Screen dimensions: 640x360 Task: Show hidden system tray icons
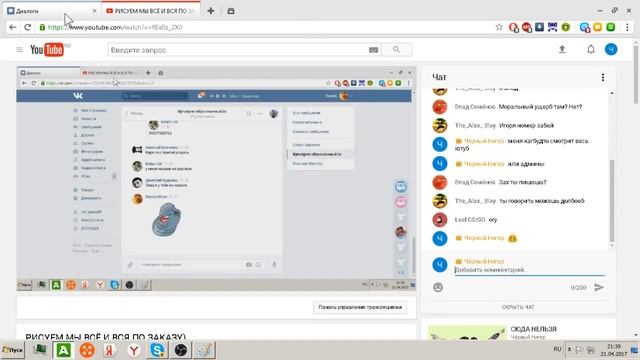569,349
